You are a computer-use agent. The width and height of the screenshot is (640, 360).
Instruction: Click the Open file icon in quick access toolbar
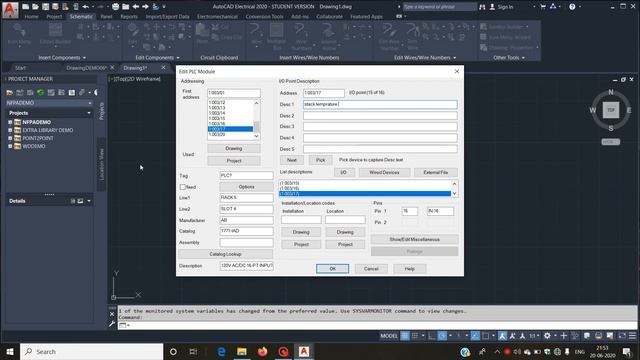click(x=36, y=7)
